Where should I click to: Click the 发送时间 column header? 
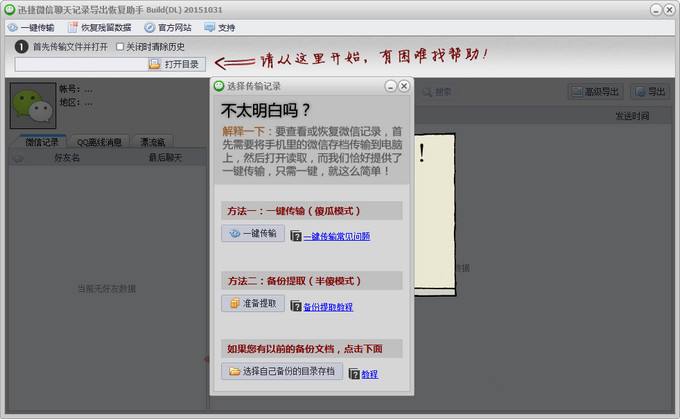pos(632,116)
